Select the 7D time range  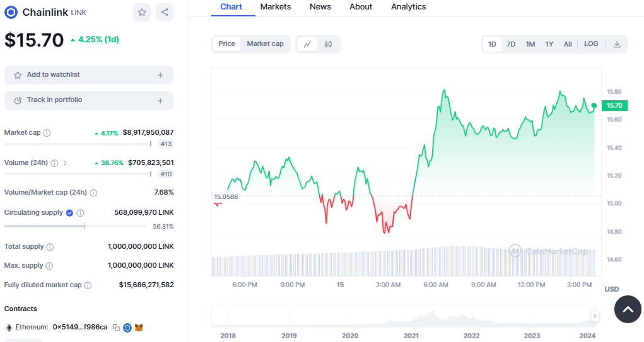511,44
